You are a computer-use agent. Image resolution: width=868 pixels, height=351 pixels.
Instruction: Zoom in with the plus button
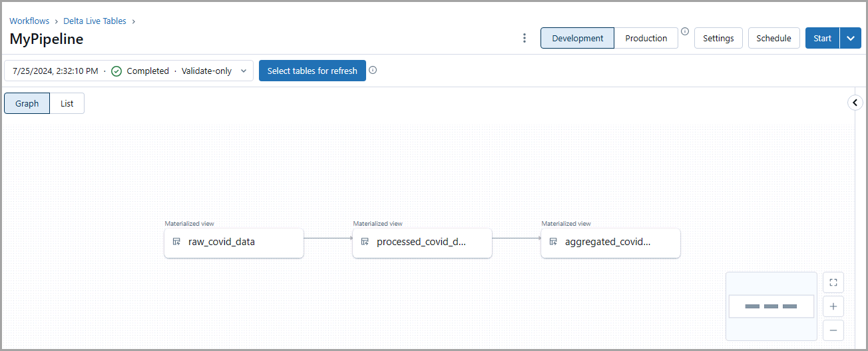pyautogui.click(x=833, y=306)
